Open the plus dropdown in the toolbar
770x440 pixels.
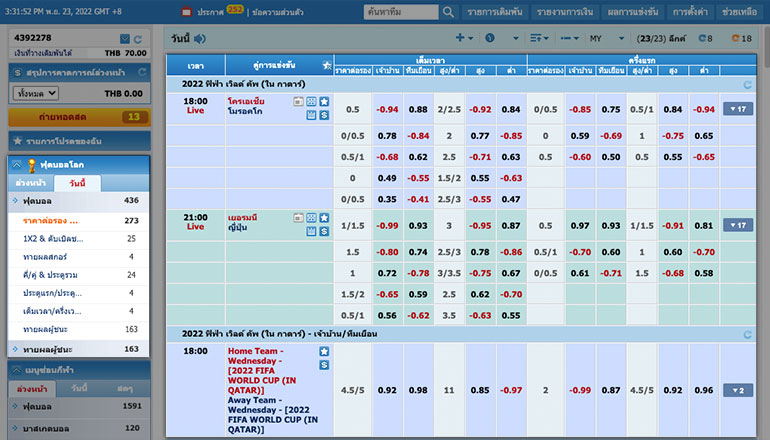[464, 38]
